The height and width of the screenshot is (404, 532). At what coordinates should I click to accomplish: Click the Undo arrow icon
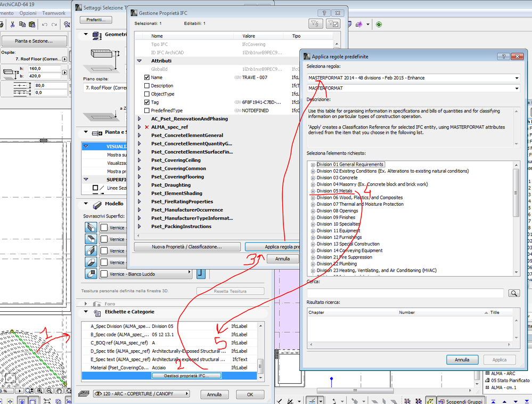tap(44, 25)
